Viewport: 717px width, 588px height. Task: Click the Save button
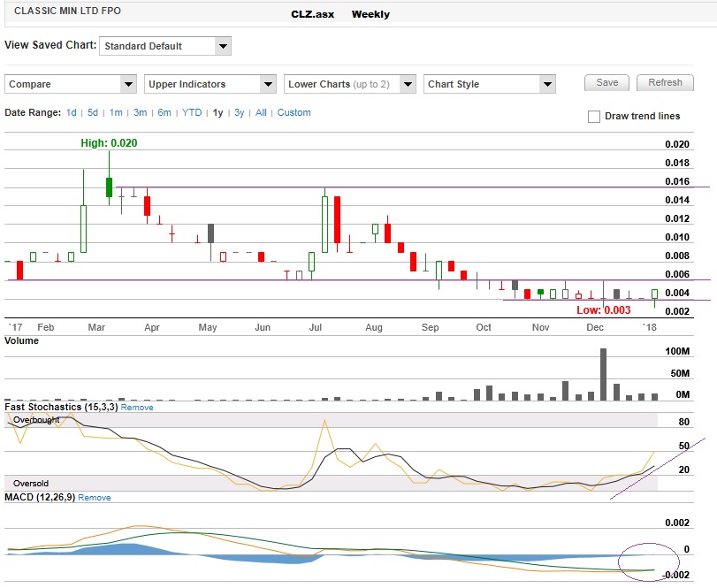pos(606,83)
